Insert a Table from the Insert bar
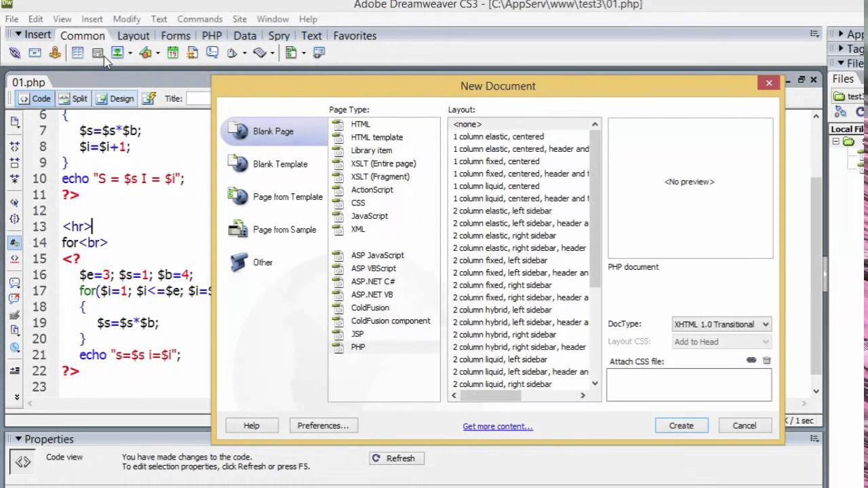Screen dimensions: 868x488 [x=77, y=53]
